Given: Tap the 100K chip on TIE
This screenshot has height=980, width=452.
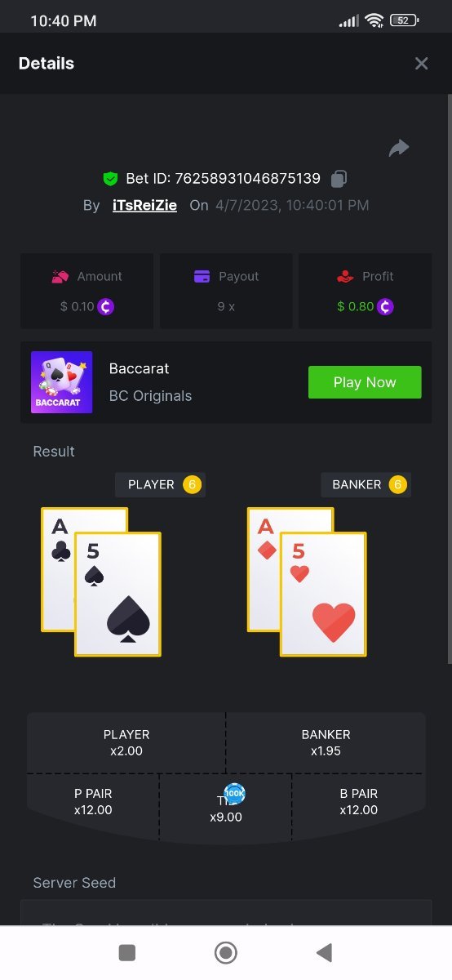Looking at the screenshot, I should pos(234,793).
